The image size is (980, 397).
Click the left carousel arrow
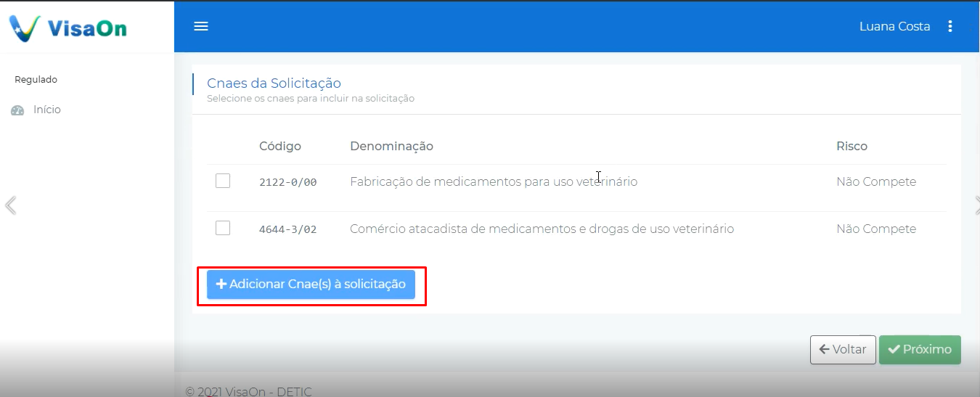coord(10,205)
